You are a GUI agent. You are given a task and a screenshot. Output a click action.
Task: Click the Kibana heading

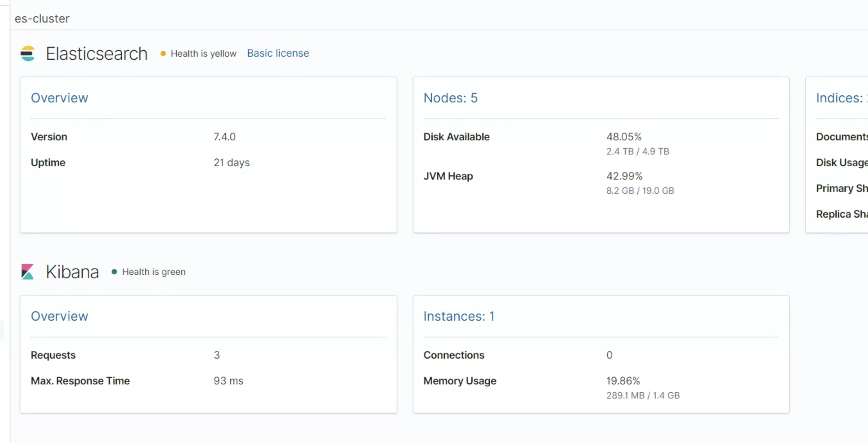(x=72, y=272)
